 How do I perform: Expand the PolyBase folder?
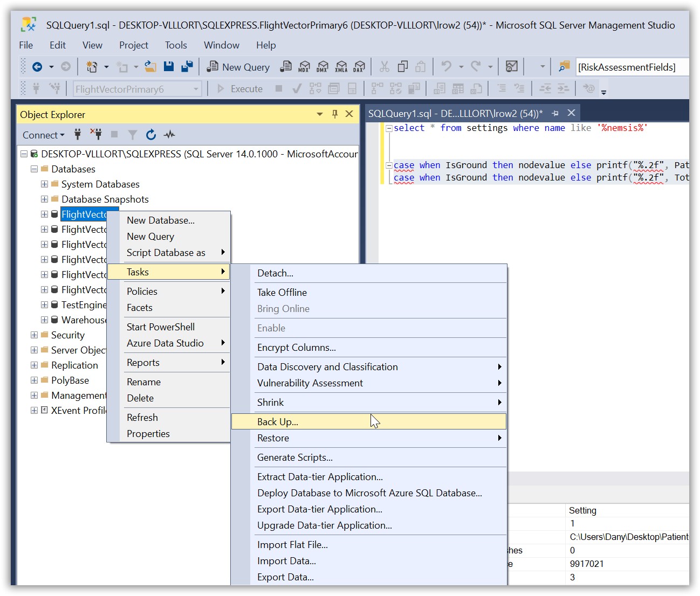click(35, 380)
